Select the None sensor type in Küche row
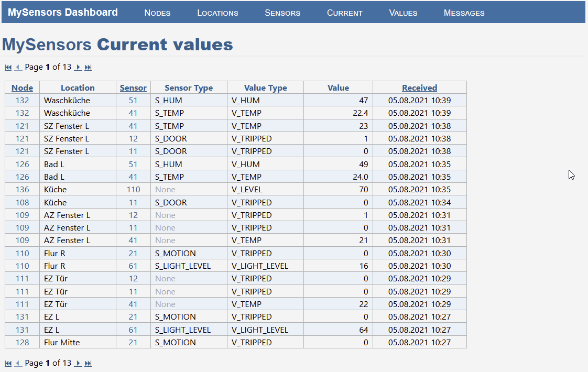This screenshot has width=588, height=372. pos(165,189)
